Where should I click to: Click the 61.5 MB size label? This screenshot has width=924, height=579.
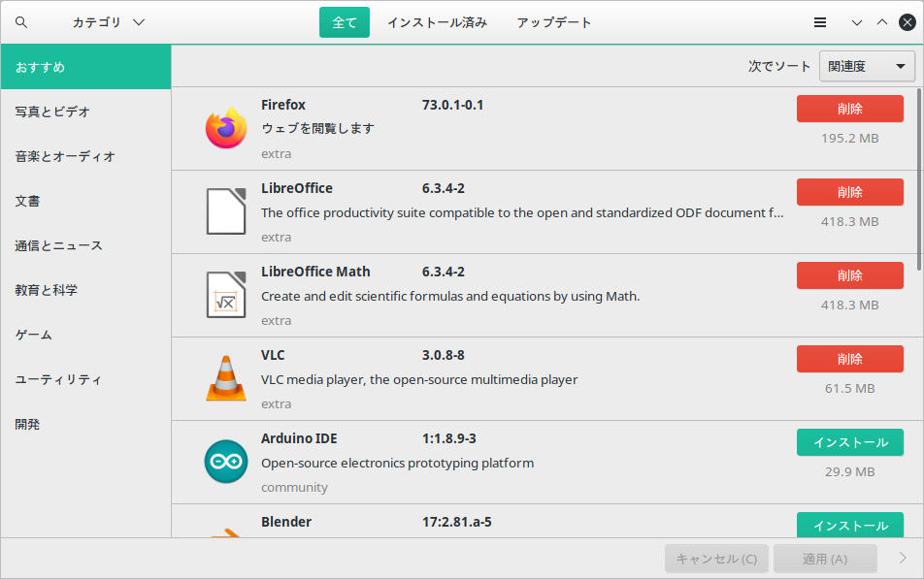(850, 389)
